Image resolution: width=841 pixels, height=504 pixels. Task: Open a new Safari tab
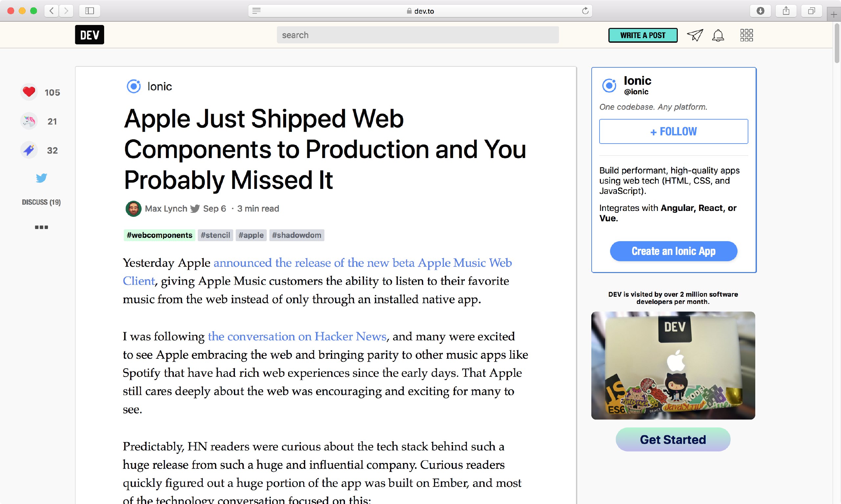pyautogui.click(x=833, y=14)
